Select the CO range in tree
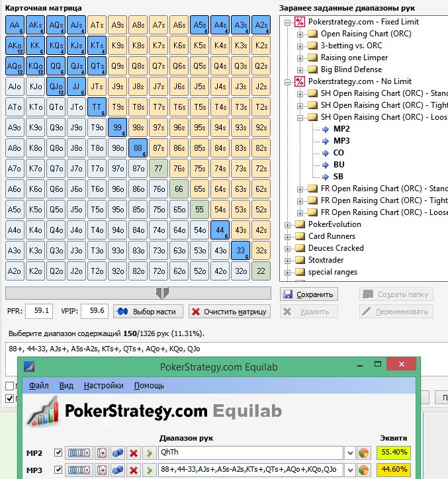Screen dimensions: 448x479 (338, 153)
